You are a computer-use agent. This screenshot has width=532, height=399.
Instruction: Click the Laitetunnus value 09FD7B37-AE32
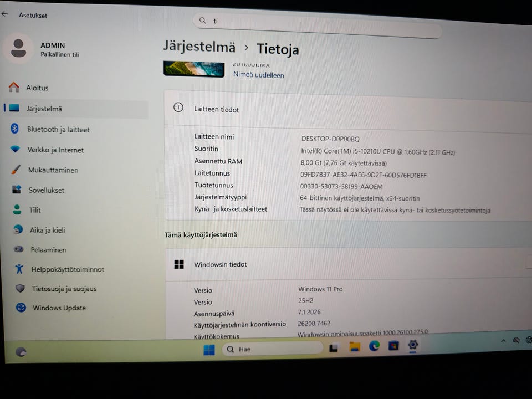coord(364,175)
